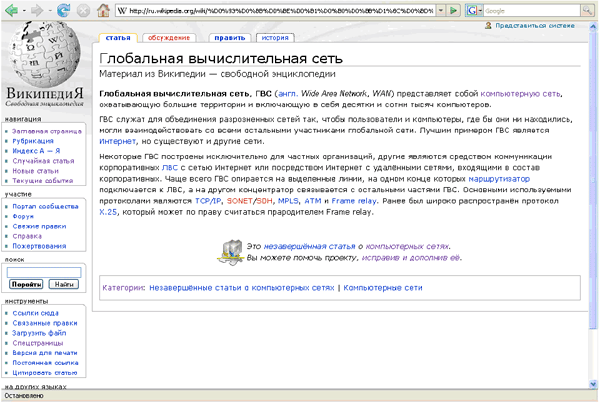The width and height of the screenshot is (600, 403).
Task: Open the search engine selector dropdown
Action: pos(480,11)
